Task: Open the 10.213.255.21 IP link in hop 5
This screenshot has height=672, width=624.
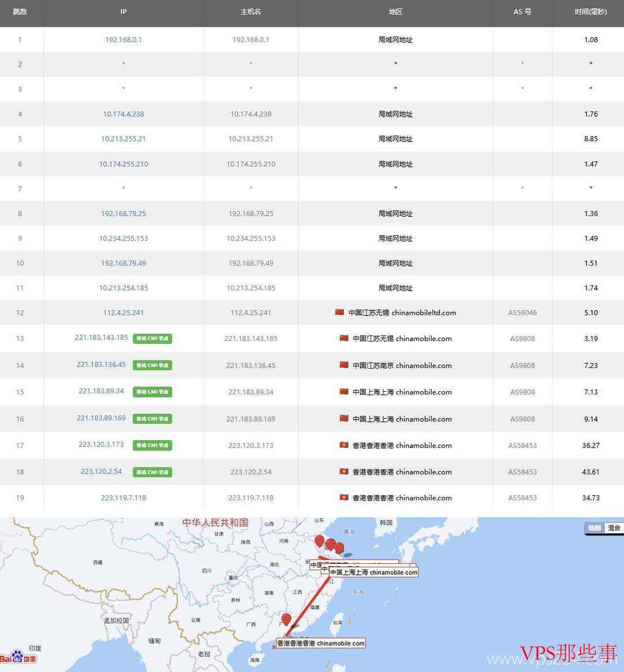Action: tap(124, 139)
